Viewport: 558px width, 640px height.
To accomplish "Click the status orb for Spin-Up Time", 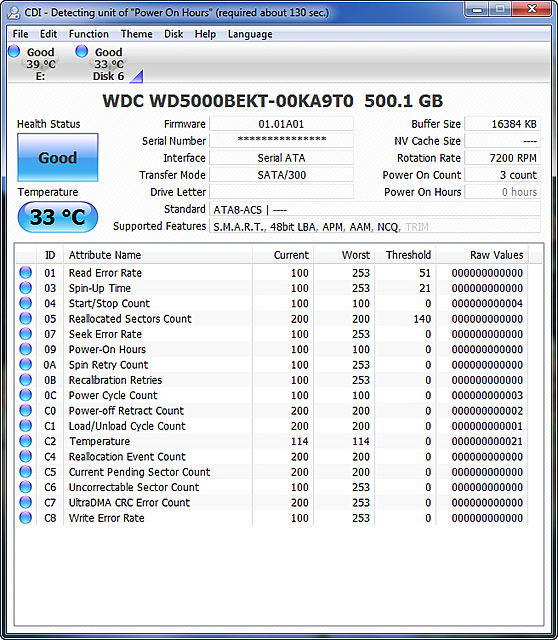I will (x=25, y=288).
